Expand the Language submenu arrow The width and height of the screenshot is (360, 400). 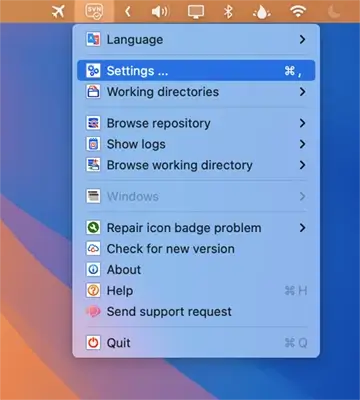302,39
